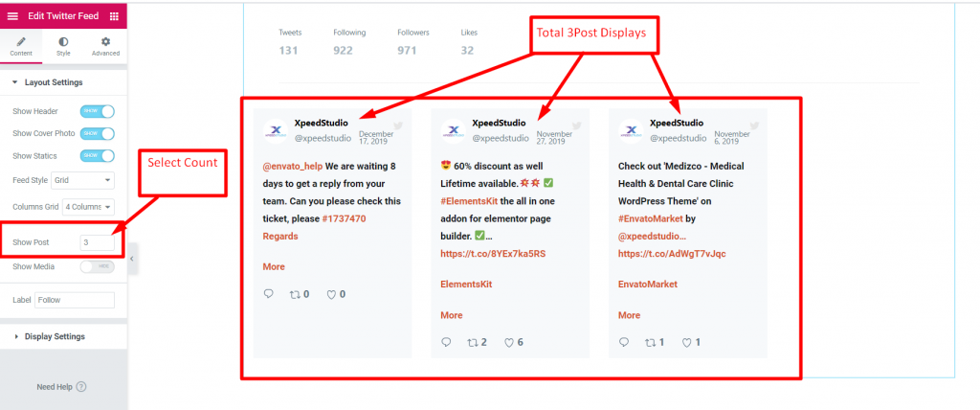Switch to the Content tab
980x410 pixels.
[21, 47]
